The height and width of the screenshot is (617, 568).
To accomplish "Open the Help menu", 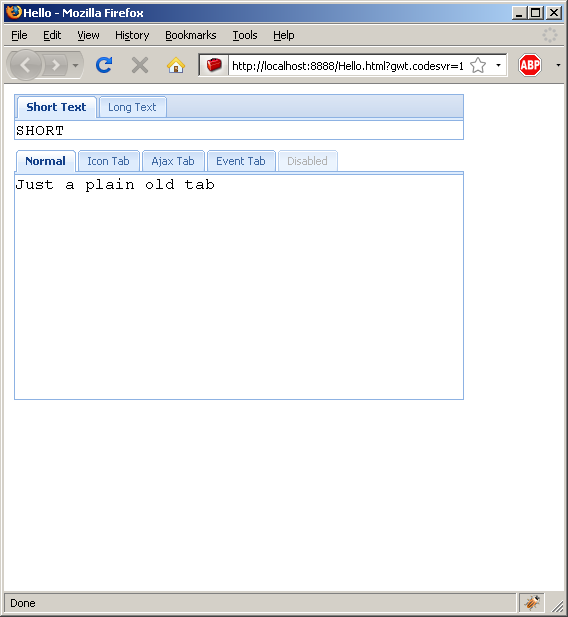I will tap(284, 35).
